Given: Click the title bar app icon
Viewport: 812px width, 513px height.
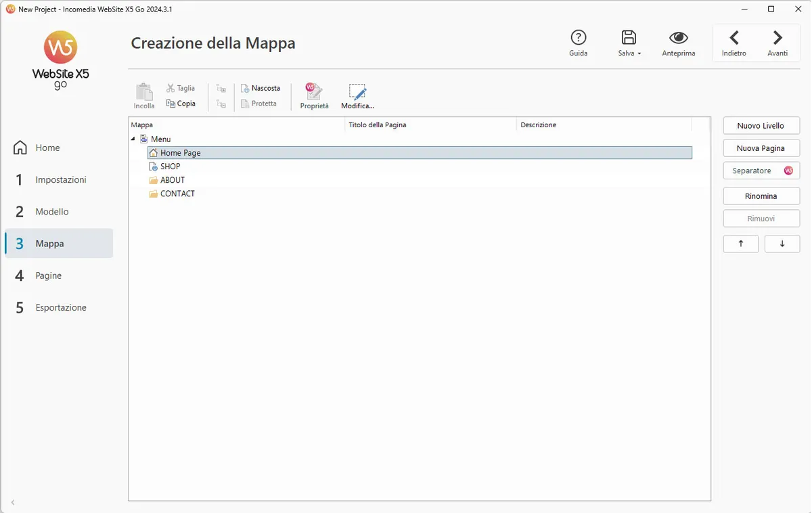Looking at the screenshot, I should point(10,9).
